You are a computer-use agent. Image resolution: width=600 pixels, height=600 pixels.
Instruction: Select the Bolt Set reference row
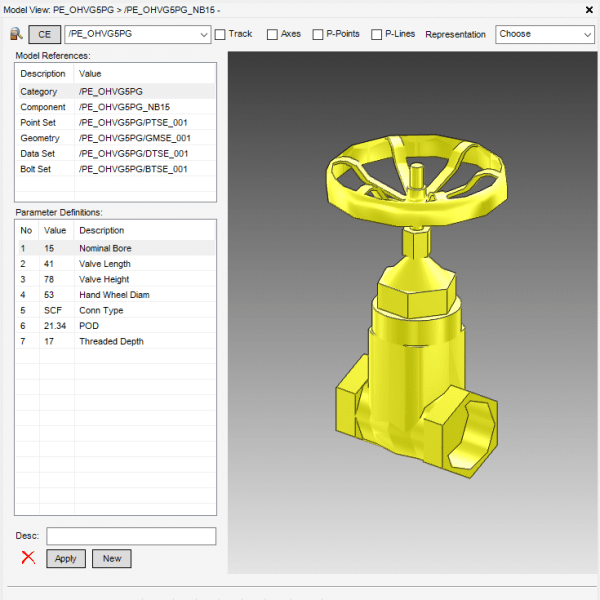(115, 169)
